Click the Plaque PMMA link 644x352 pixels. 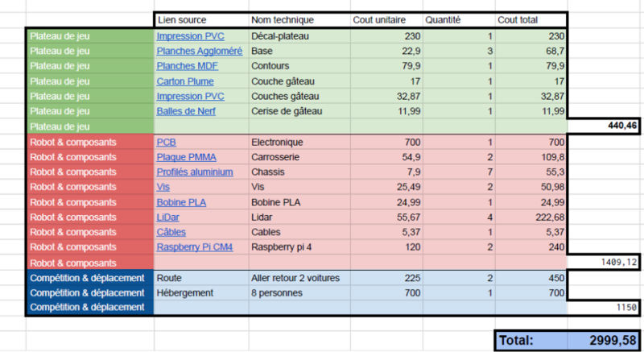tap(188, 157)
